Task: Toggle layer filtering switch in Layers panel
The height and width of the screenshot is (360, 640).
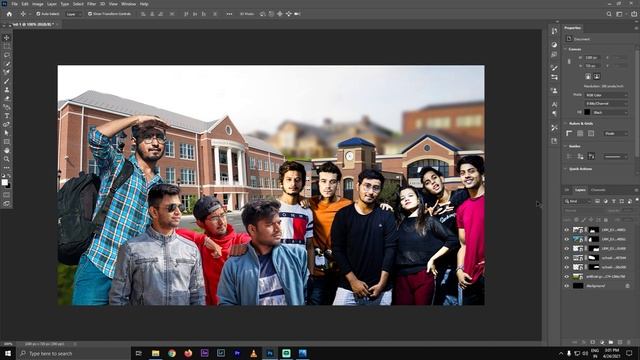Action: (x=637, y=199)
